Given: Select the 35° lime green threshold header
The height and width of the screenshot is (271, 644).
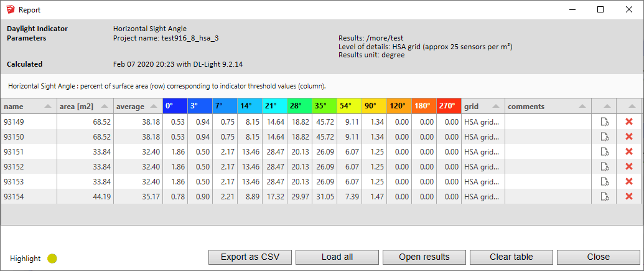Looking at the screenshot, I should [324, 106].
